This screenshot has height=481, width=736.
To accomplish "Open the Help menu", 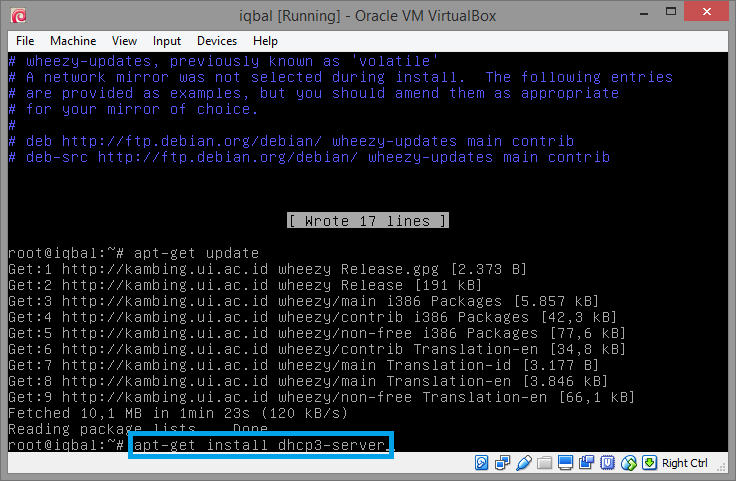I will point(265,41).
